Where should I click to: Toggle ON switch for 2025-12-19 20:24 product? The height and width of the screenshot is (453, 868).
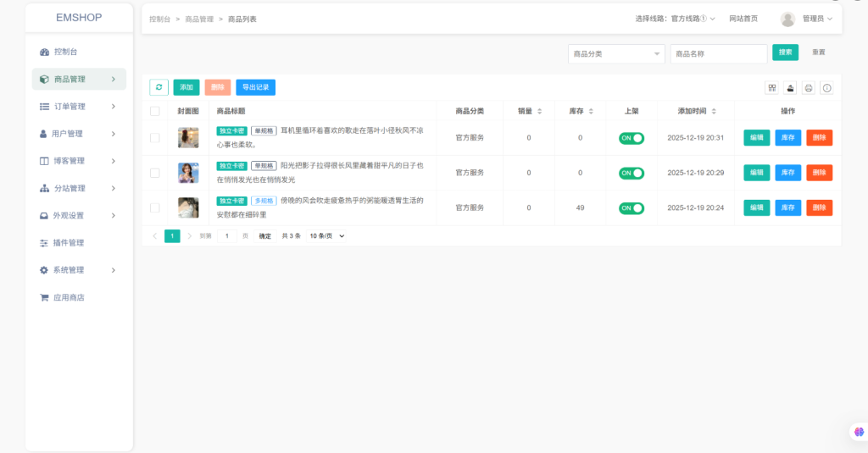click(631, 208)
